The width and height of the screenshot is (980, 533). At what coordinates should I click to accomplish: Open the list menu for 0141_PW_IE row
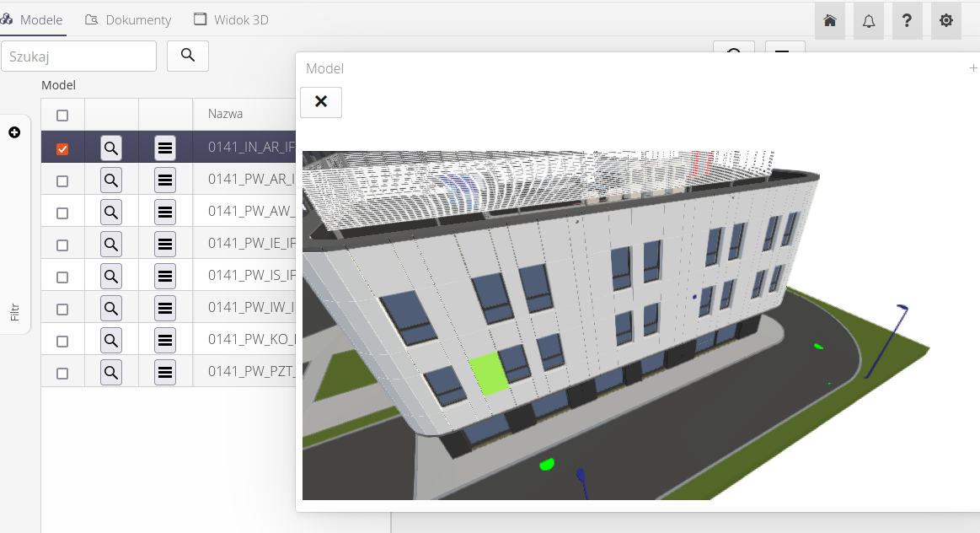pyautogui.click(x=165, y=245)
